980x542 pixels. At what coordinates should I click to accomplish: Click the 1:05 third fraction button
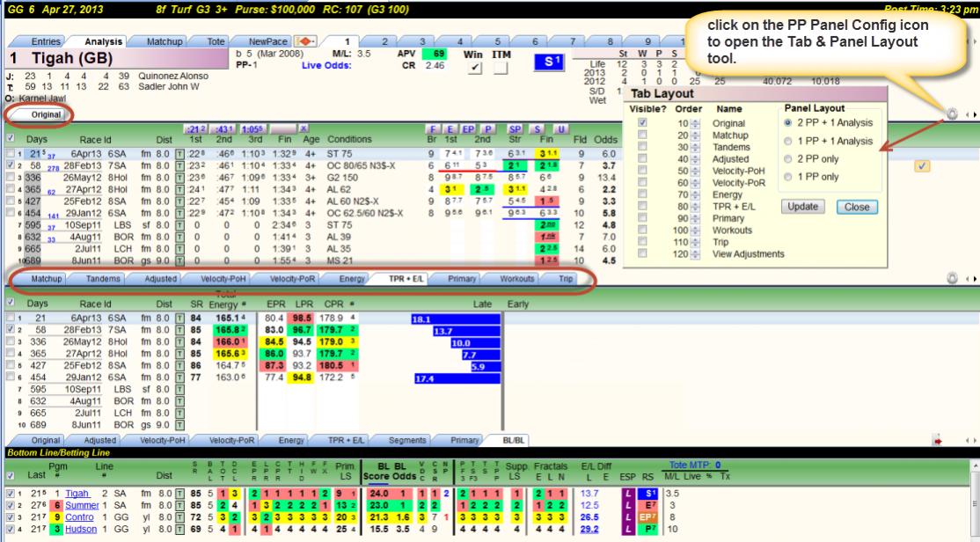coord(252,128)
